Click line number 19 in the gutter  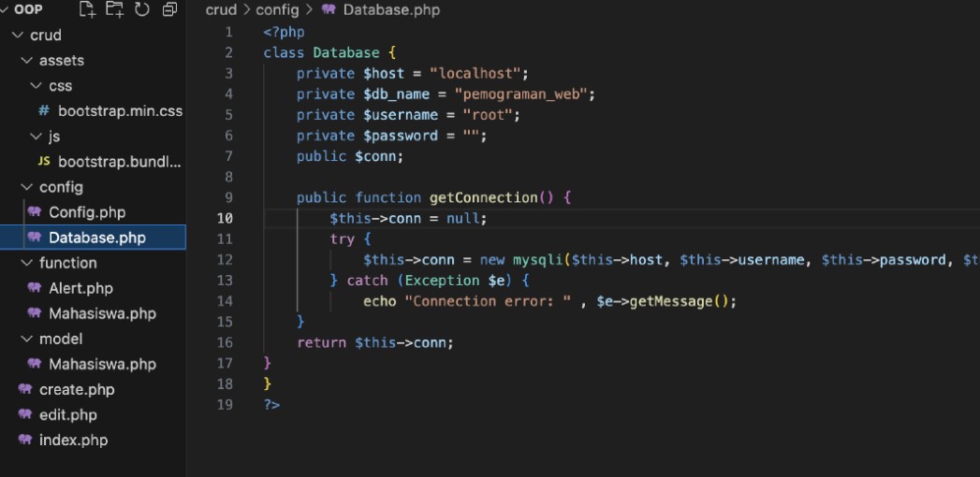225,405
